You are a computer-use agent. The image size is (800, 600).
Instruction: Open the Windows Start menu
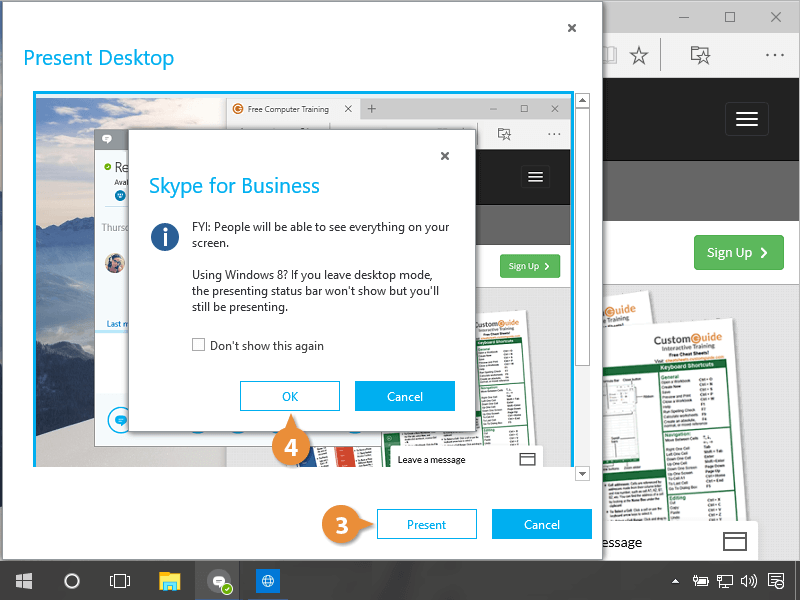[22, 580]
